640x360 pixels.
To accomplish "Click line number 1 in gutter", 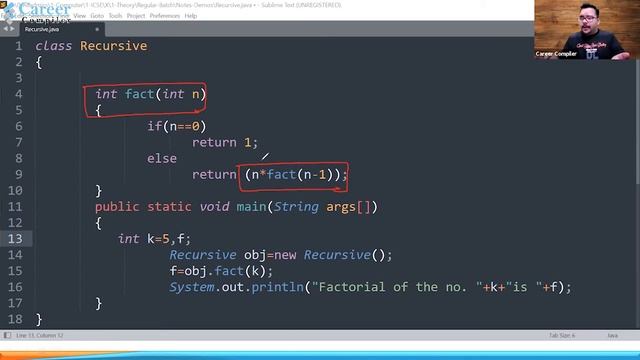I will [19, 46].
